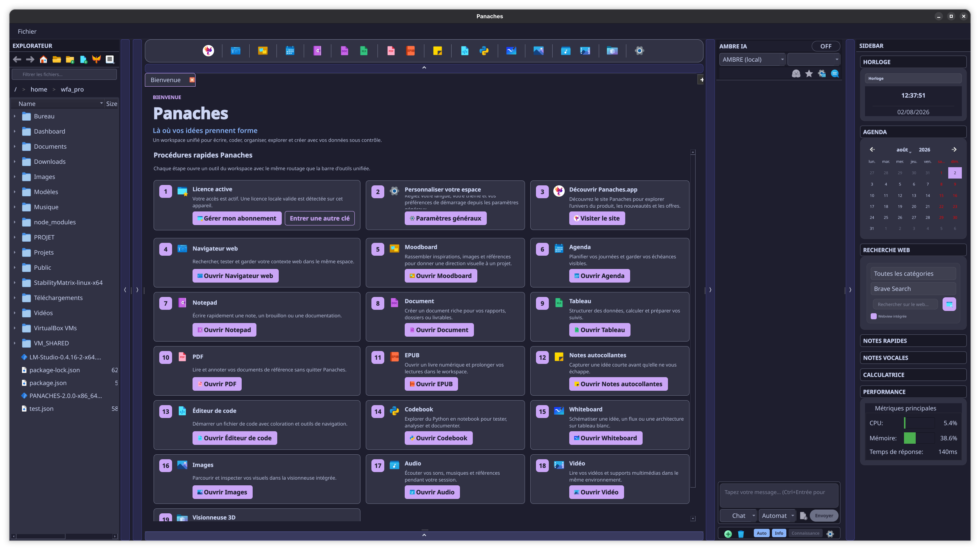Open the Automat dropdown
The width and height of the screenshot is (980, 550).
(777, 516)
